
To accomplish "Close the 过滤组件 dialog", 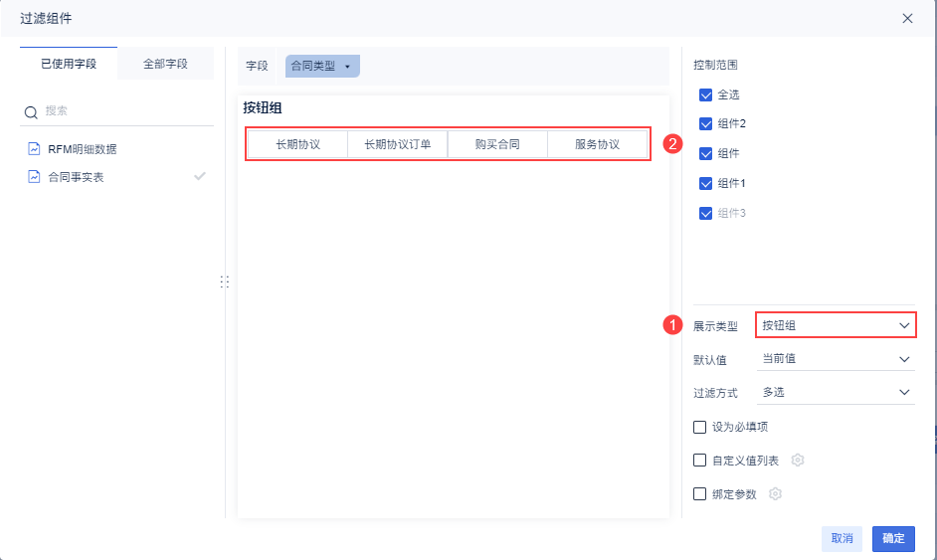I will coord(907,18).
